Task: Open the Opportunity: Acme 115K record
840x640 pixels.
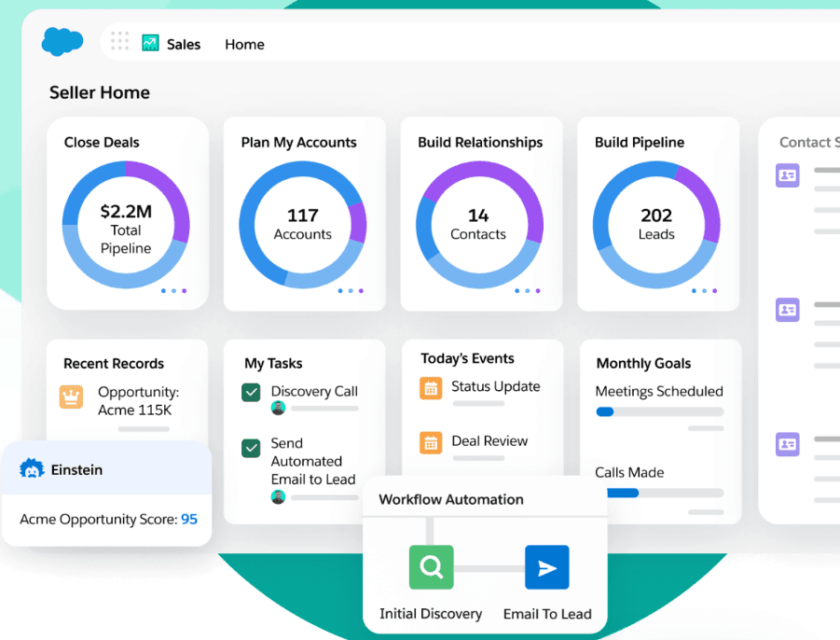Action: coord(138,401)
